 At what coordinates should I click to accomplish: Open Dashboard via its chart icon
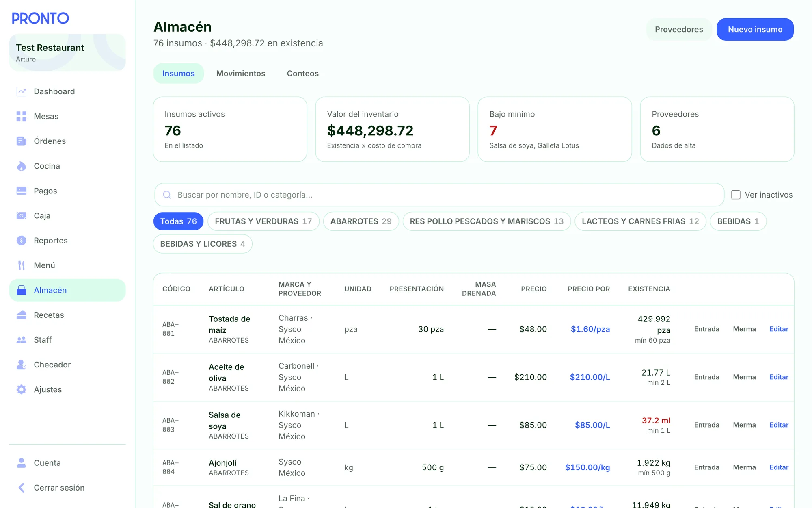click(22, 91)
